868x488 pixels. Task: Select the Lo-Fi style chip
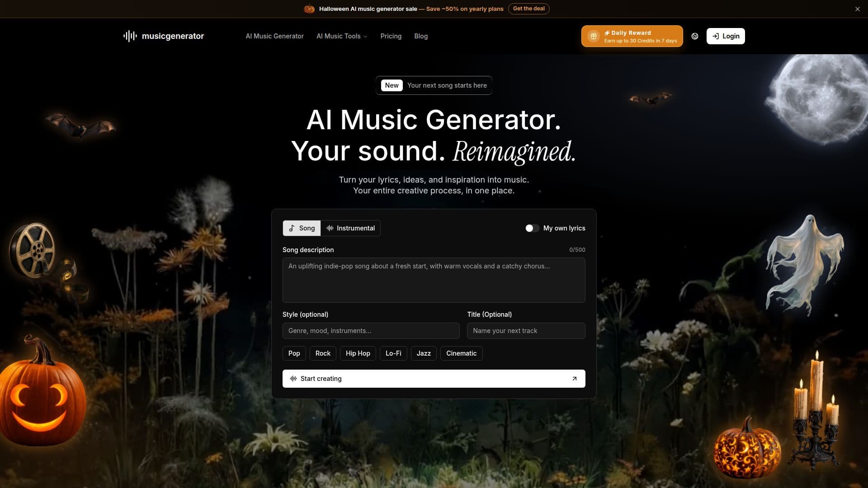click(393, 353)
